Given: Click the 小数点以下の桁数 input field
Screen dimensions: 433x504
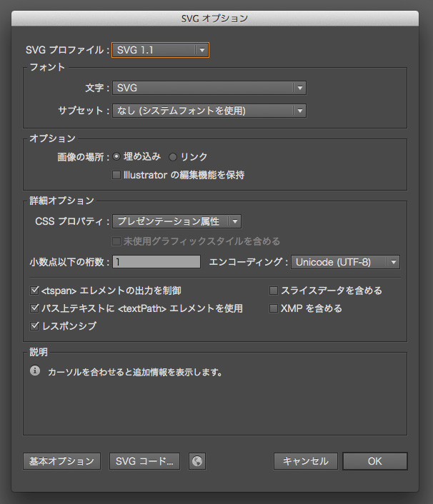Looking at the screenshot, I should pos(156,262).
